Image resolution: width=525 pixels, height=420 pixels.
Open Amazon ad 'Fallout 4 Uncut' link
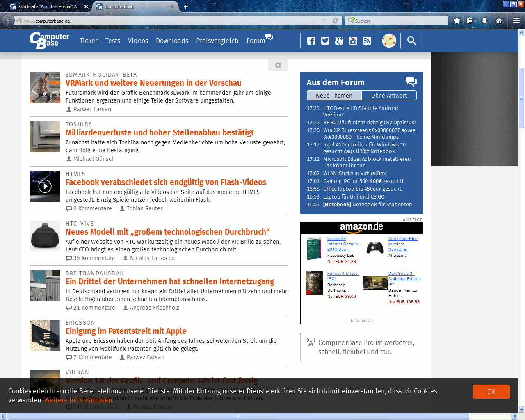coord(343,276)
